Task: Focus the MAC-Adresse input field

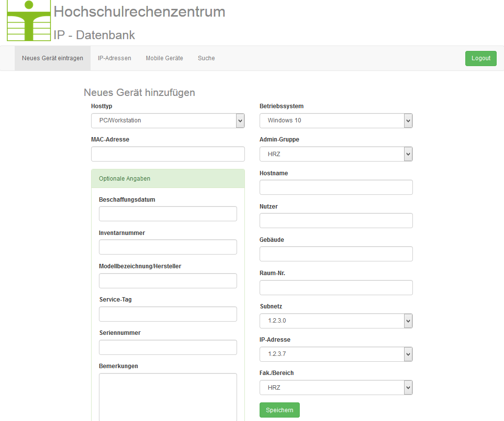Action: tap(168, 154)
